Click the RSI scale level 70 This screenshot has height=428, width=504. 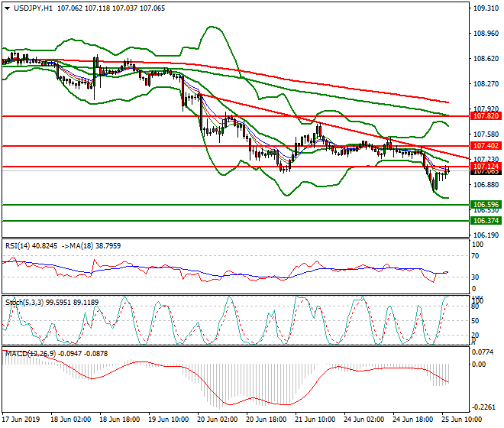(476, 256)
